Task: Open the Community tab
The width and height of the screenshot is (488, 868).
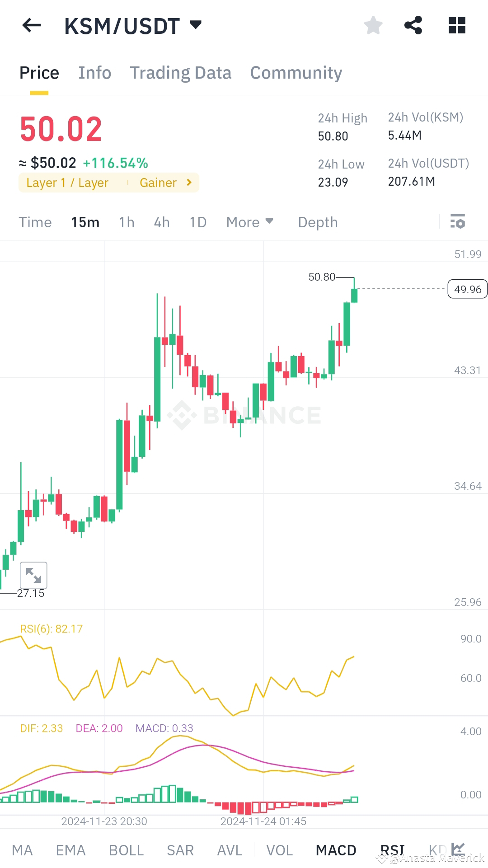Action: 296,72
